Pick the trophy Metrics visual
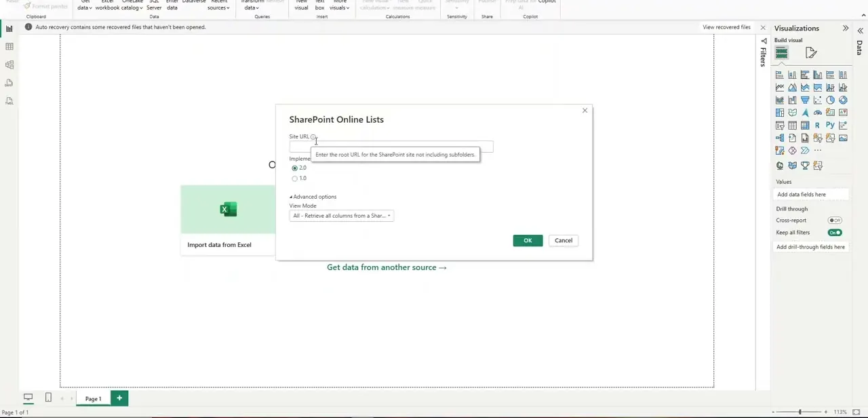Image resolution: width=868 pixels, height=418 pixels. point(805,166)
